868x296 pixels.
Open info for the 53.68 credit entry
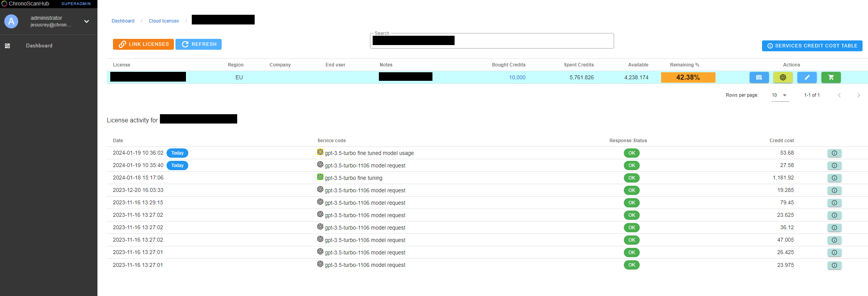pyautogui.click(x=834, y=153)
